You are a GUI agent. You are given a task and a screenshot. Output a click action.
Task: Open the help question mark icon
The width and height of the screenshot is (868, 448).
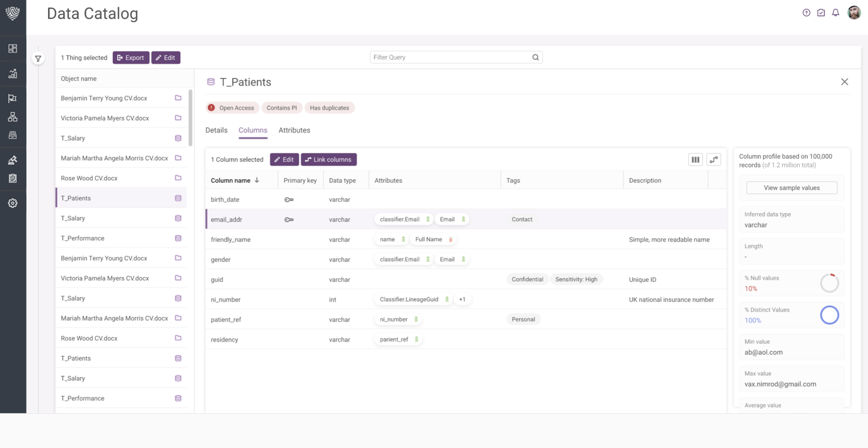[807, 12]
